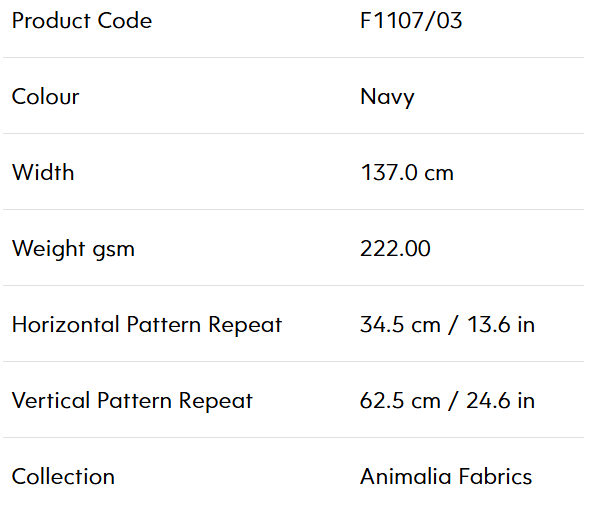Click the Horizontal Pattern Repeat label
The height and width of the screenshot is (528, 592).
147,324
